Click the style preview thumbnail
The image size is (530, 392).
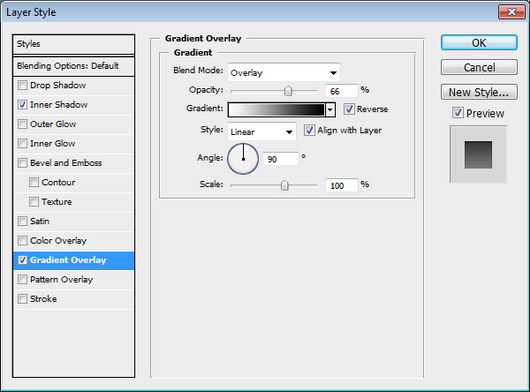(478, 154)
